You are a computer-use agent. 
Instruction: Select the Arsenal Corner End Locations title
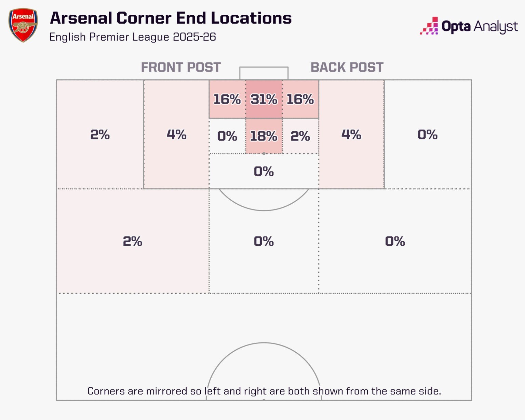tap(171, 18)
